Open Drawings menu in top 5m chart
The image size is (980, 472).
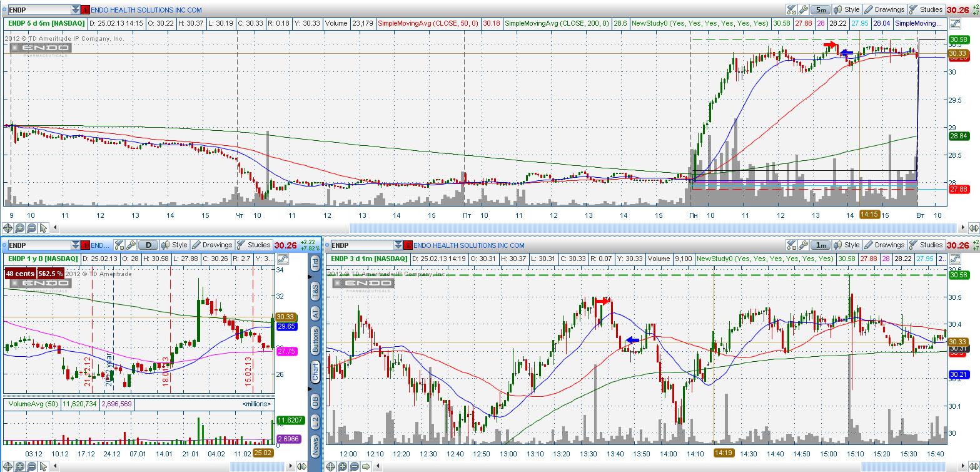pyautogui.click(x=884, y=9)
